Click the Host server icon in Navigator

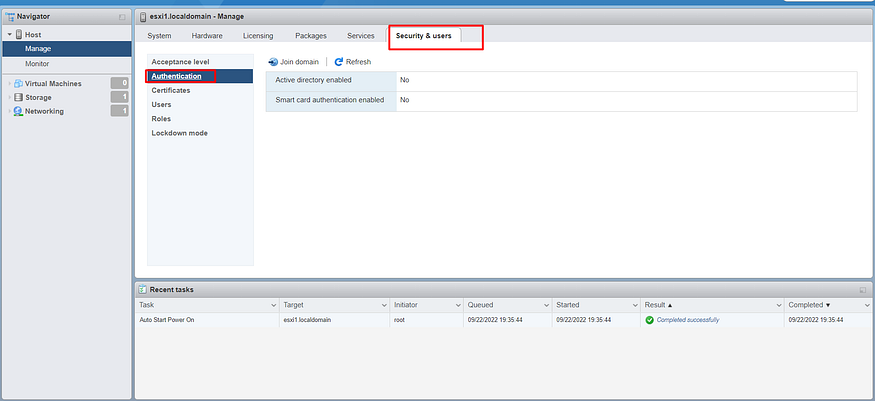tap(19, 35)
